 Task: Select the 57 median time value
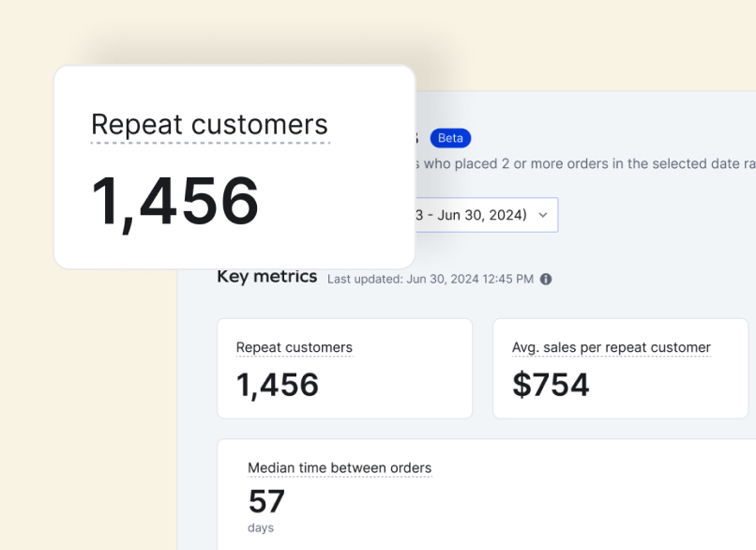pyautogui.click(x=266, y=501)
